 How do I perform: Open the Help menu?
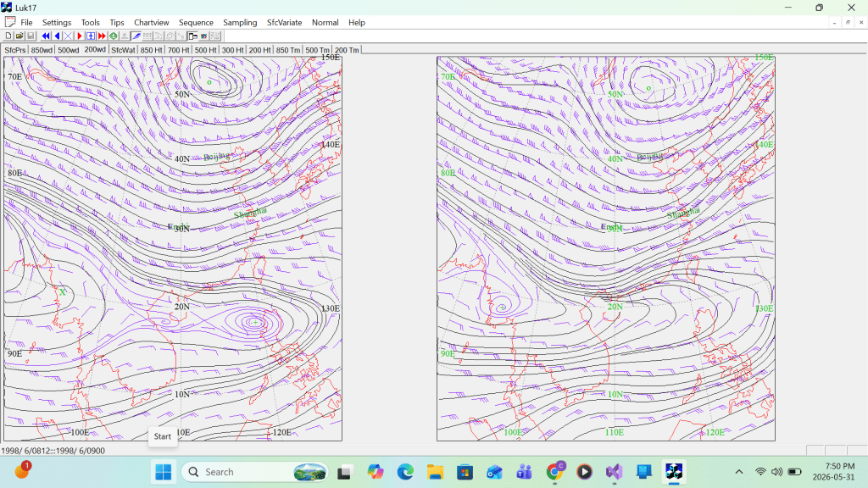pyautogui.click(x=357, y=23)
